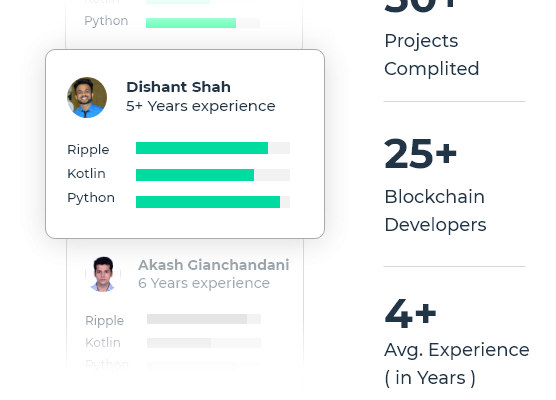Click Akash's Kotlin skill bar
This screenshot has height=400, width=556.
204,343
